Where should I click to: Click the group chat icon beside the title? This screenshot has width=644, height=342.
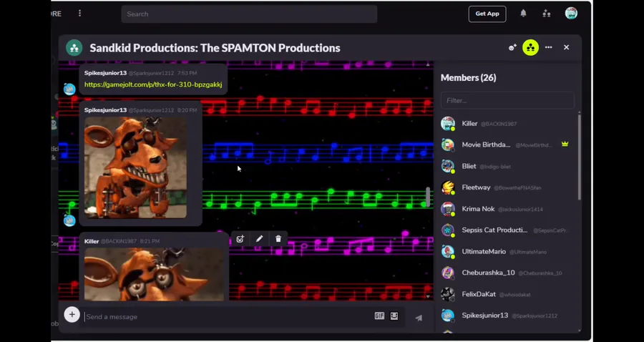[74, 48]
